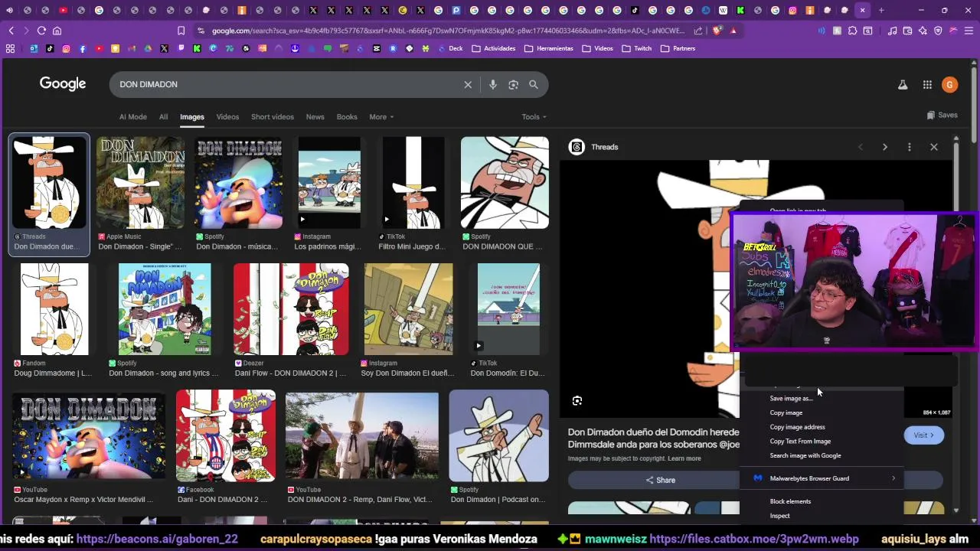
Task: Click the Lens icon on preview image
Action: click(x=577, y=400)
